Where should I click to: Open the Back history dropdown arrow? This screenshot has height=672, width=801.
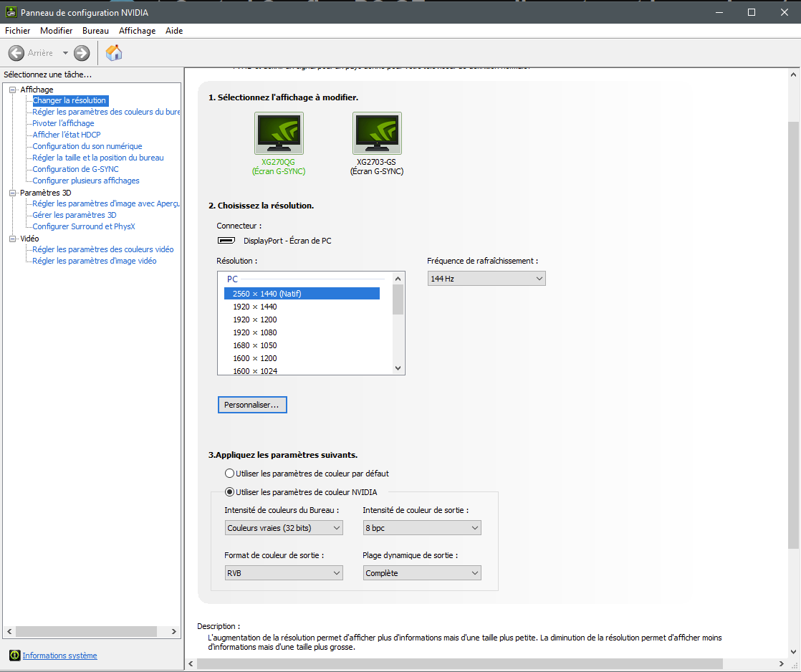[x=65, y=52]
